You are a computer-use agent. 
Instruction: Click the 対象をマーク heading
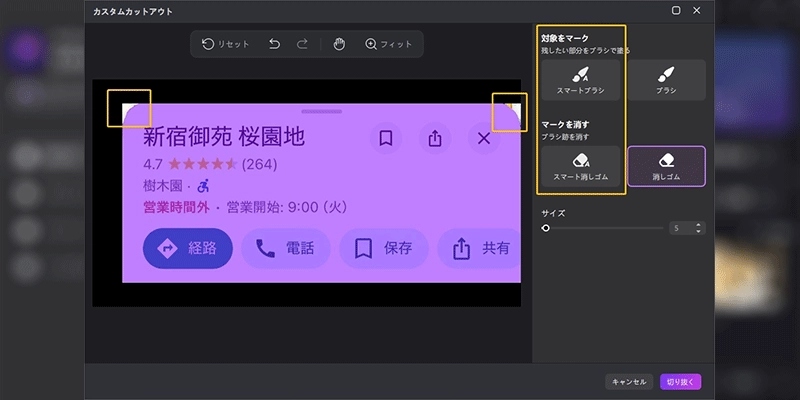[x=565, y=38]
